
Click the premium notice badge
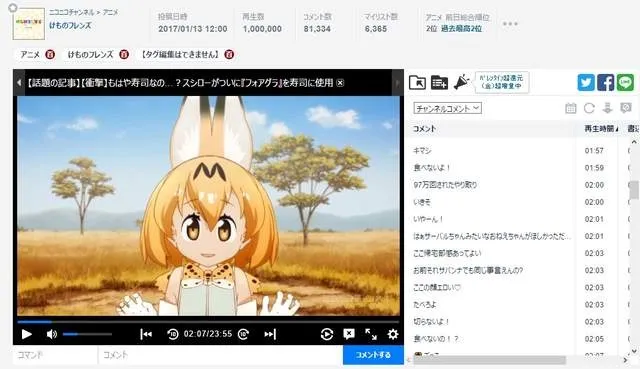[502, 82]
